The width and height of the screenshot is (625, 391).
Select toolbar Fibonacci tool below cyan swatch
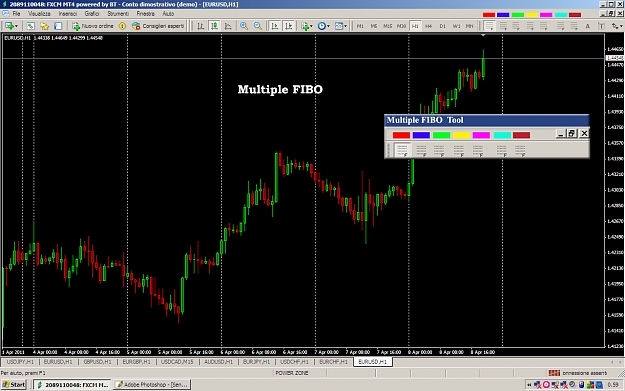coord(560,26)
